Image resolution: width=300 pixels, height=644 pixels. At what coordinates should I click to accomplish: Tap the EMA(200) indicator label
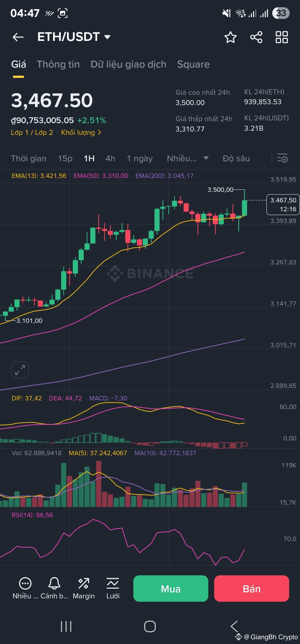[164, 176]
